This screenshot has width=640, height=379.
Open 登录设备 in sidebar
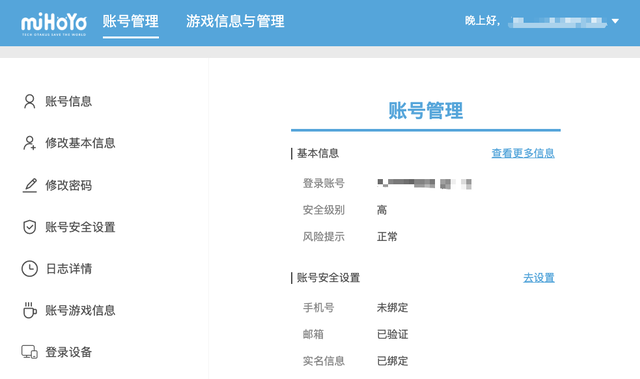[x=69, y=352]
